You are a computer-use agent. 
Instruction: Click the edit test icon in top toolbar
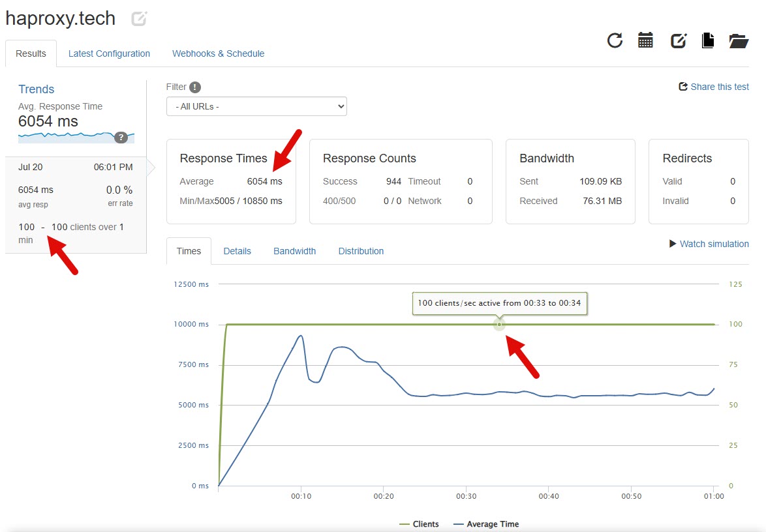(x=678, y=41)
